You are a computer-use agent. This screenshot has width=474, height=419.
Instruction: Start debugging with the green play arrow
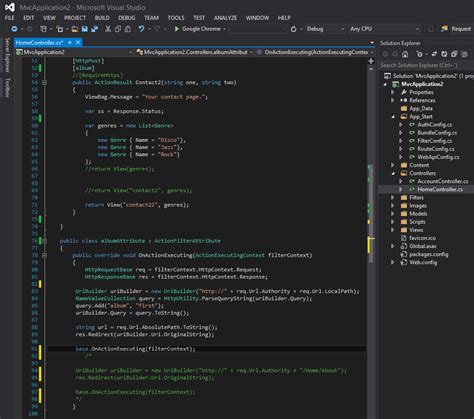pos(177,29)
